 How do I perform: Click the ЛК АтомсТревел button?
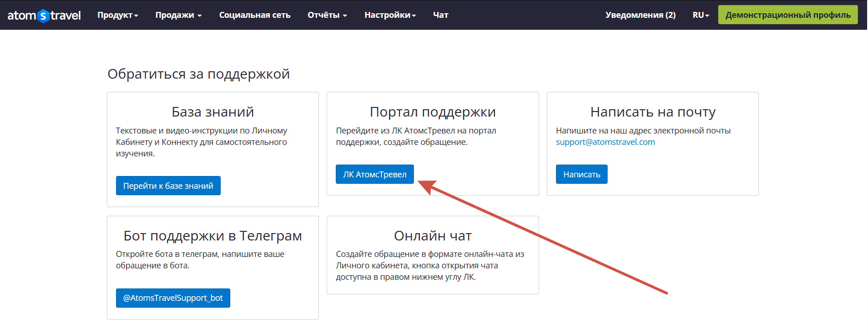click(375, 174)
